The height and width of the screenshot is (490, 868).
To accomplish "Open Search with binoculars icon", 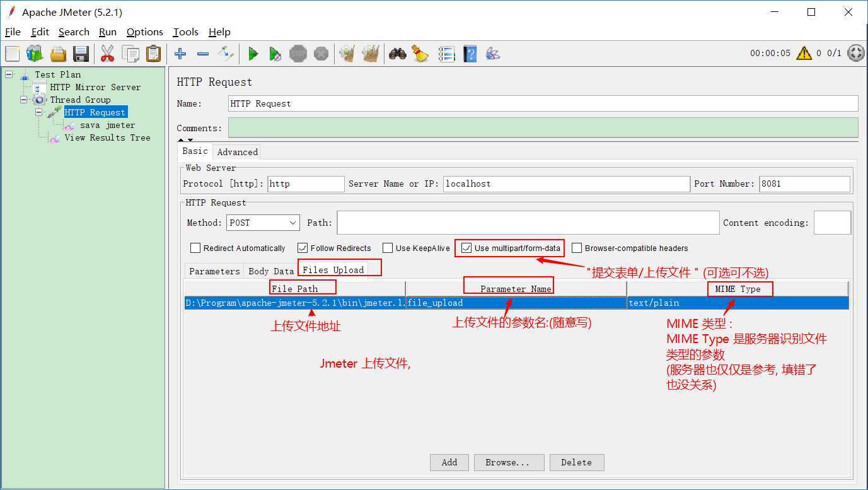I will (398, 54).
